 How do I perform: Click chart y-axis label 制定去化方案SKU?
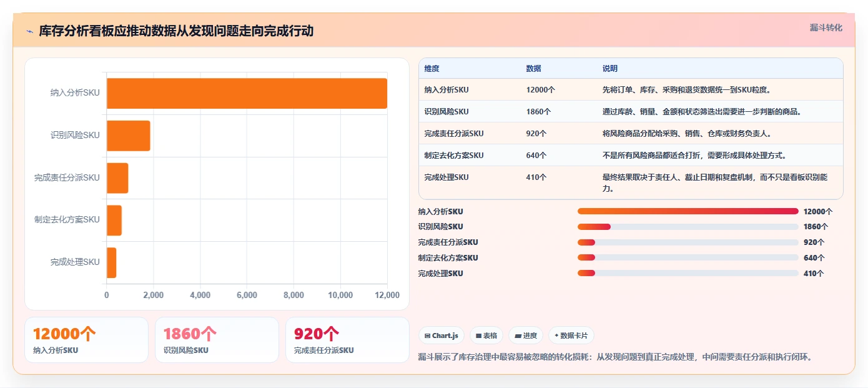coord(67,220)
